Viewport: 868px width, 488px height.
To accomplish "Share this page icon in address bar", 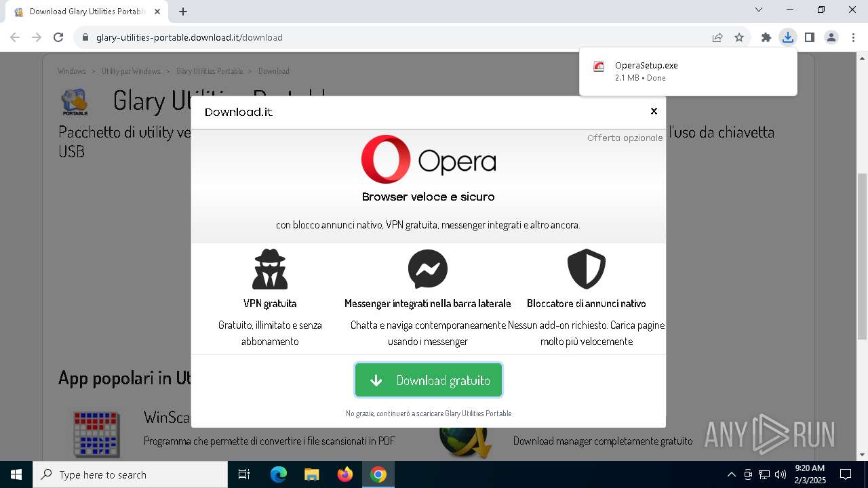I will tap(717, 37).
